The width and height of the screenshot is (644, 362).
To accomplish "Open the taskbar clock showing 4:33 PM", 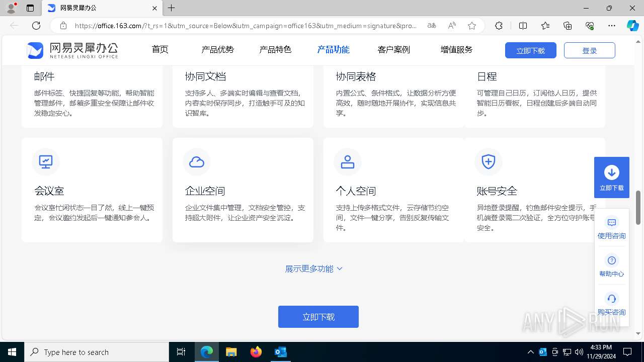I will pos(600,352).
